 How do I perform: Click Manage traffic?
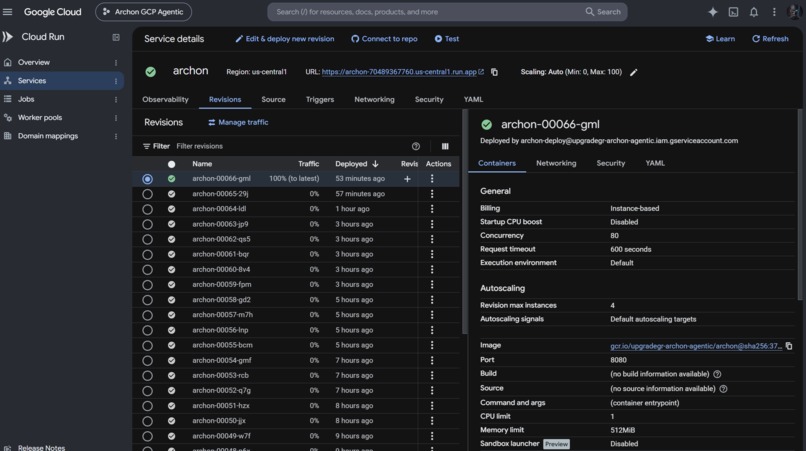point(238,122)
